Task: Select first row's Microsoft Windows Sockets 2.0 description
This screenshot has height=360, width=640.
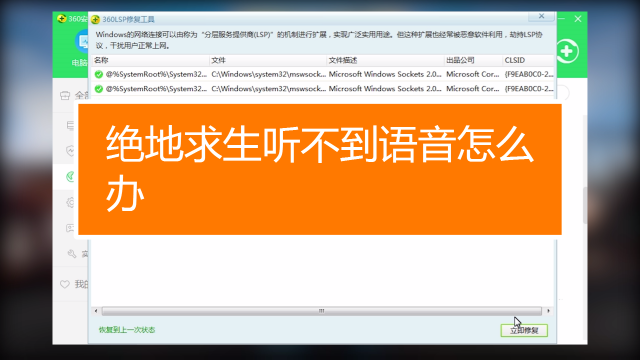Action: [385, 74]
